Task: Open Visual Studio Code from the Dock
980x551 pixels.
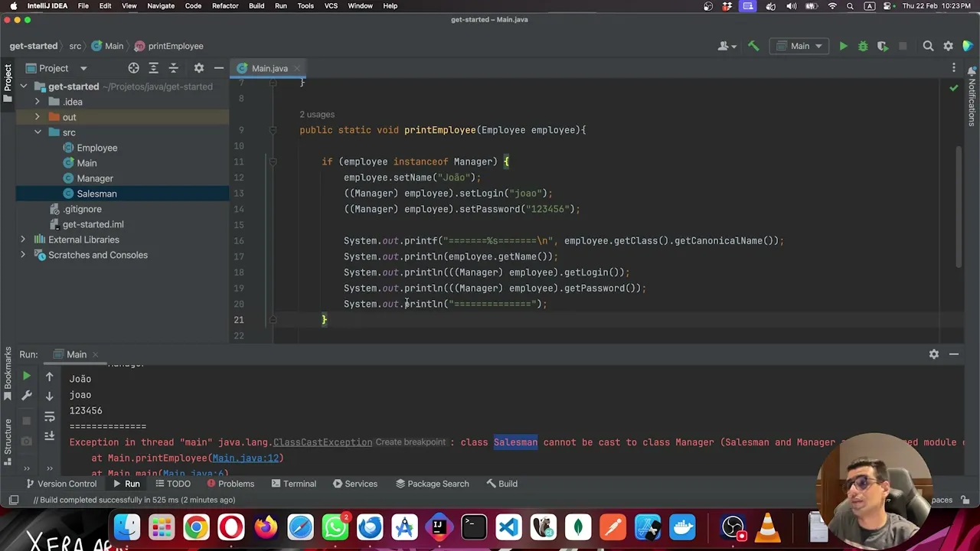Action: pyautogui.click(x=508, y=528)
